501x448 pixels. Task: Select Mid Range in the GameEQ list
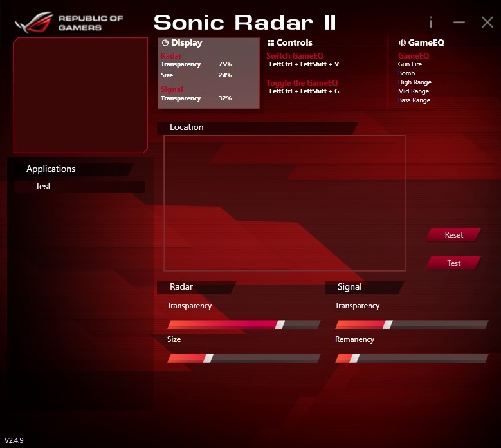413,91
